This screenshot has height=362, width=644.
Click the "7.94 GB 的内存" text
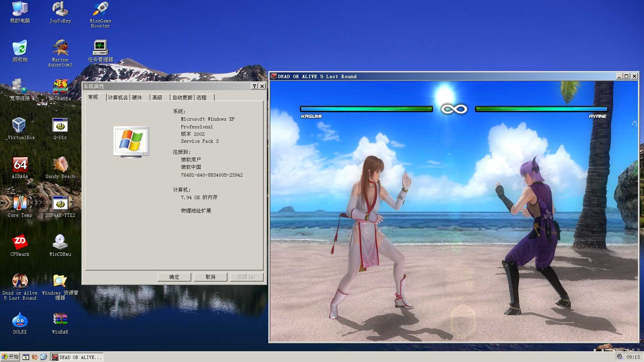coord(199,197)
